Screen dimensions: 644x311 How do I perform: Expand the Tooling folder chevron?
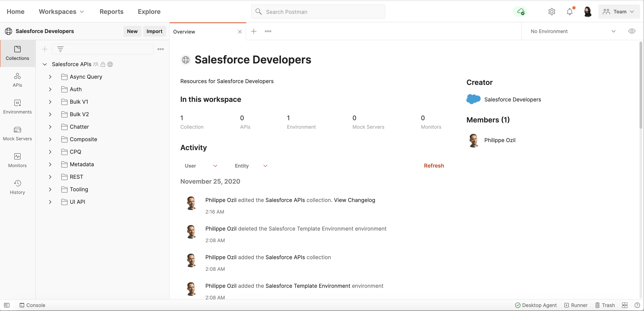tap(50, 189)
